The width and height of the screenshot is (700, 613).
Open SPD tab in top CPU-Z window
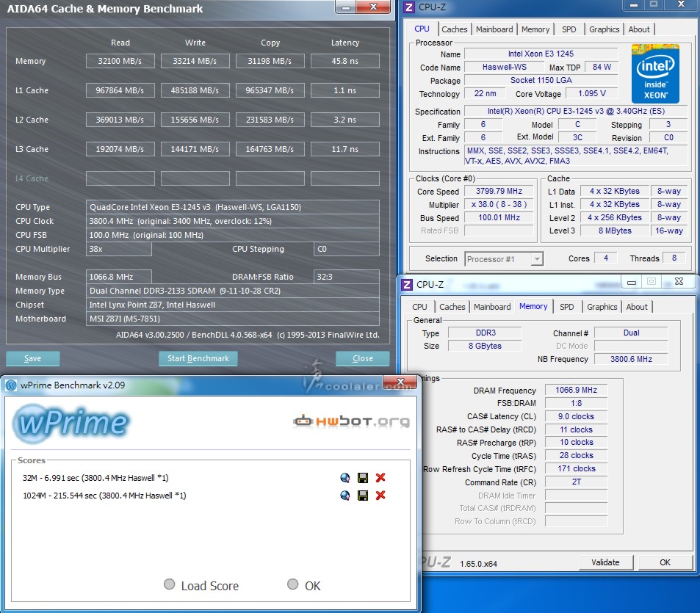(569, 29)
